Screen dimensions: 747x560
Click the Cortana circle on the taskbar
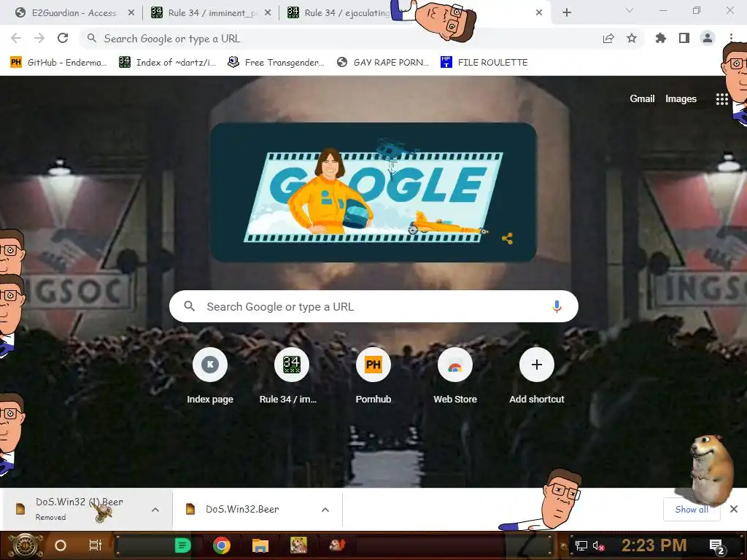(x=61, y=545)
